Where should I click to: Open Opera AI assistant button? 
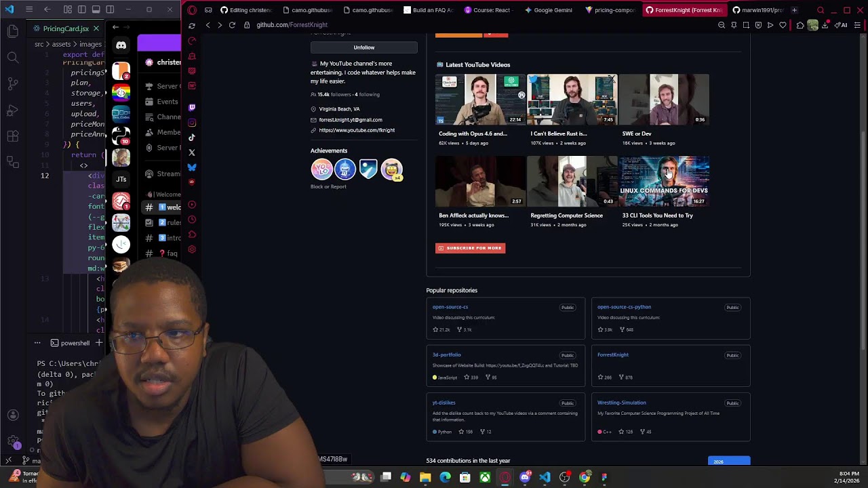(842, 25)
